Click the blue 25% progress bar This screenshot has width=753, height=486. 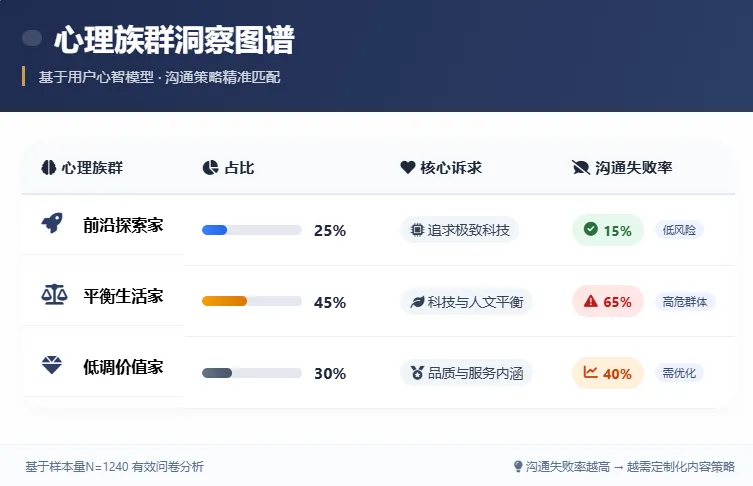point(252,230)
